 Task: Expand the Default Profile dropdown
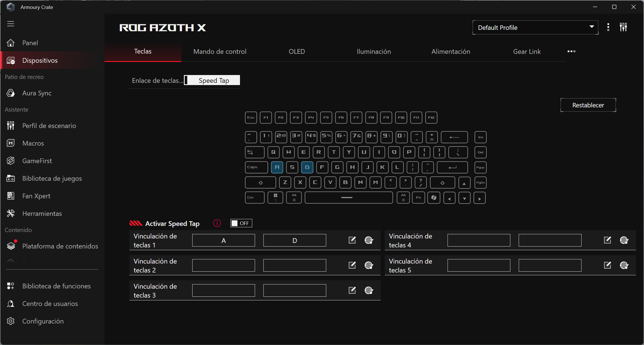[x=535, y=27]
